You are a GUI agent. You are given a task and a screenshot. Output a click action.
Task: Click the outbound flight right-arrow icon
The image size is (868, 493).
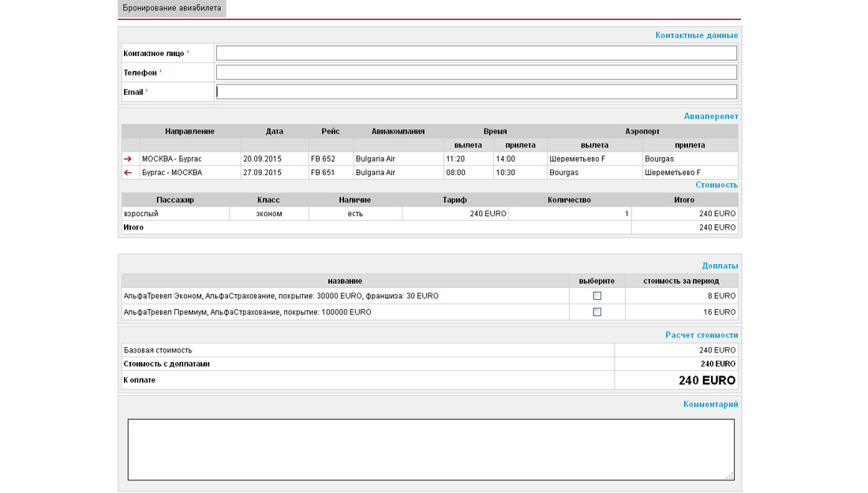coord(128,159)
